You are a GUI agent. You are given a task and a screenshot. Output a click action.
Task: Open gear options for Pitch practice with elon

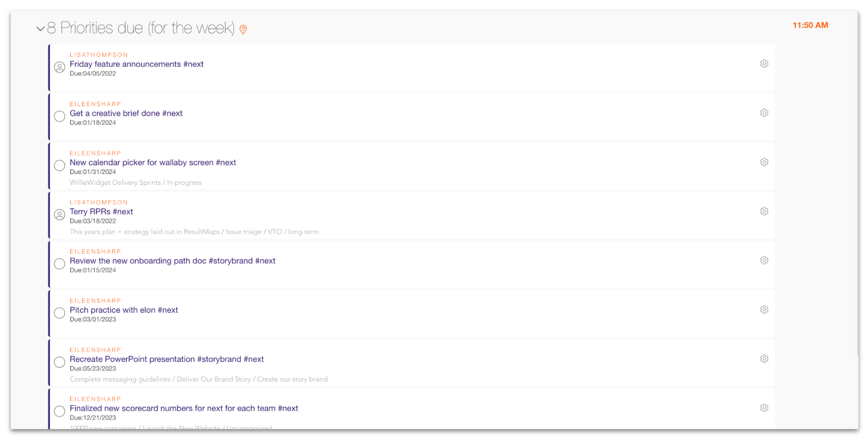click(x=764, y=310)
